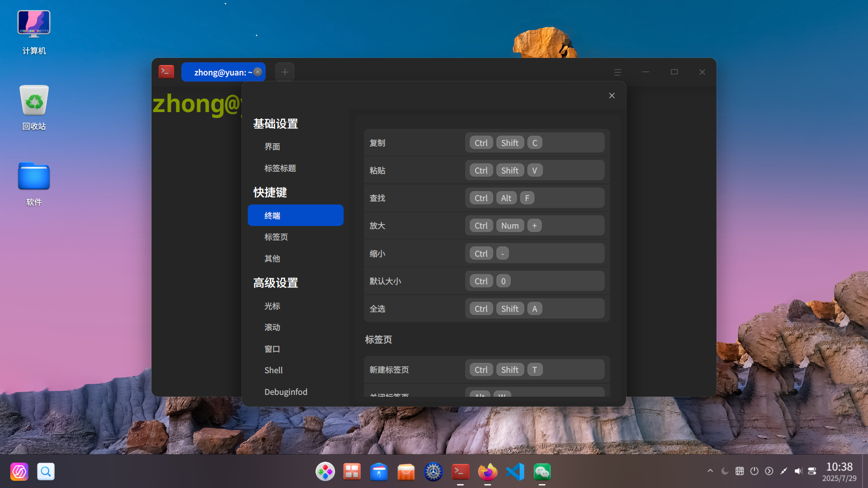Open the control center gear dock icon
Screen dimensions: 868x488
point(433,472)
